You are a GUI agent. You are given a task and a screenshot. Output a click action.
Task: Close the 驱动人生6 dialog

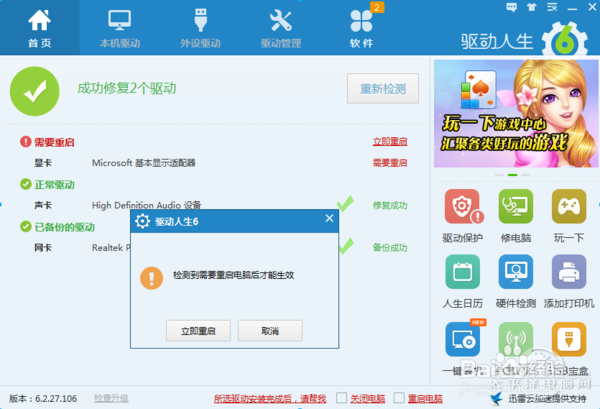329,218
